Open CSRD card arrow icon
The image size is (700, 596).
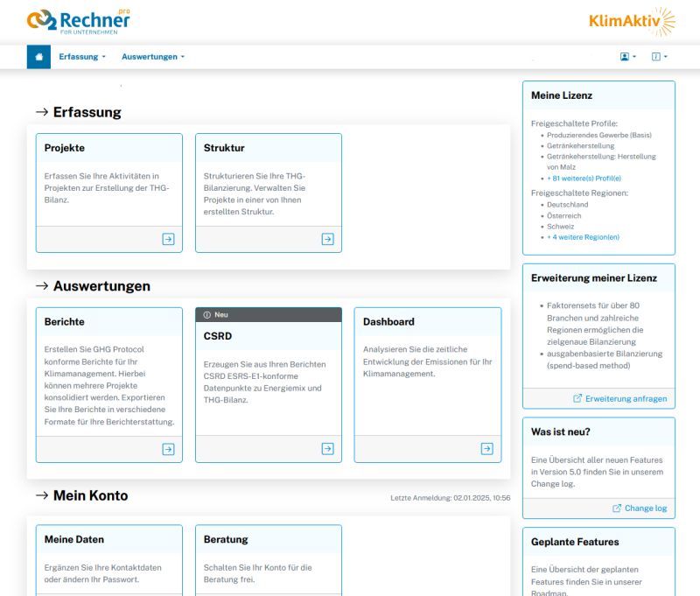[x=327, y=449]
